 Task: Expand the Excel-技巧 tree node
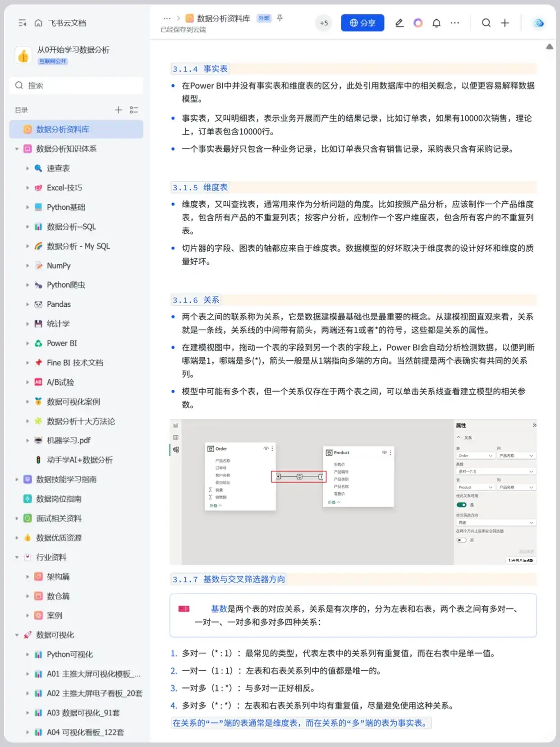28,188
